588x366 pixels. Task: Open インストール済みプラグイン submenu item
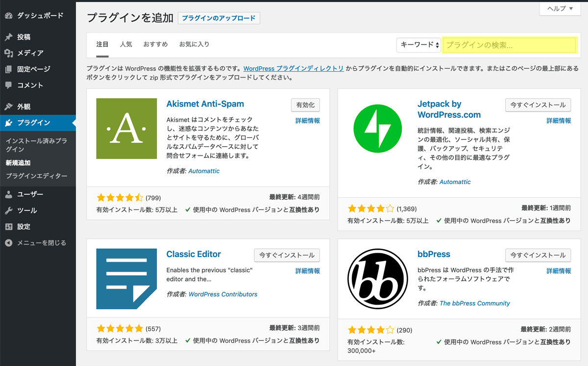tap(36, 145)
